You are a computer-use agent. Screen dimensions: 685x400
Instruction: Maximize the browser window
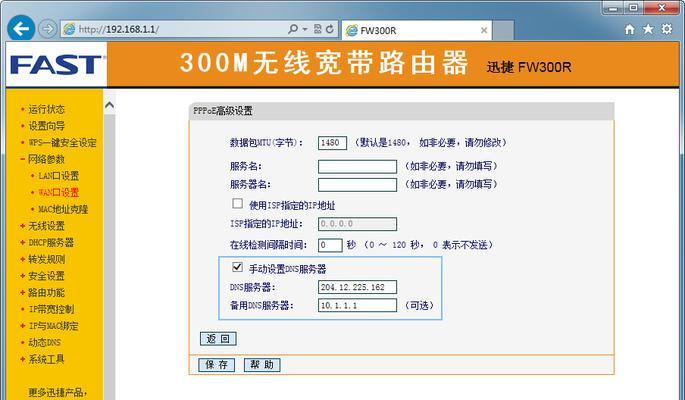633,8
